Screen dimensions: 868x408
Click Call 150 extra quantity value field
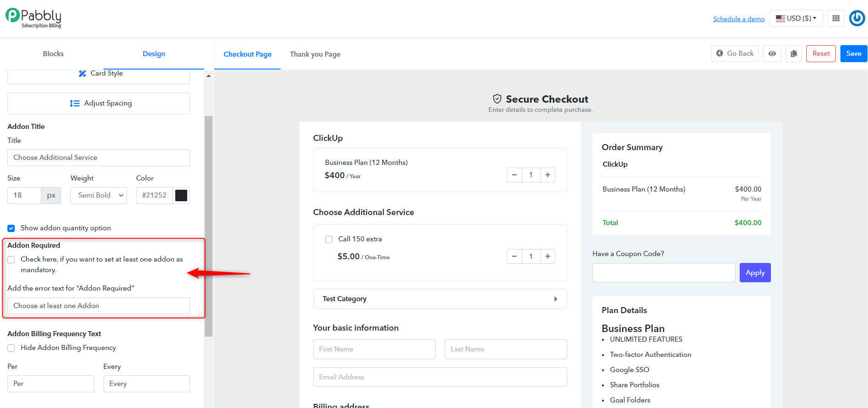[x=531, y=256]
